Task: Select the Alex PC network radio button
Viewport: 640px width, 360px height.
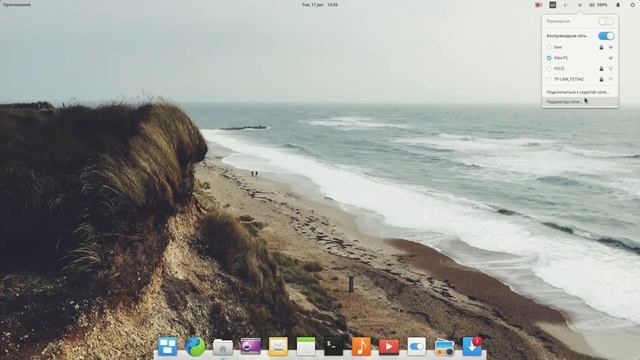Action: 549,58
